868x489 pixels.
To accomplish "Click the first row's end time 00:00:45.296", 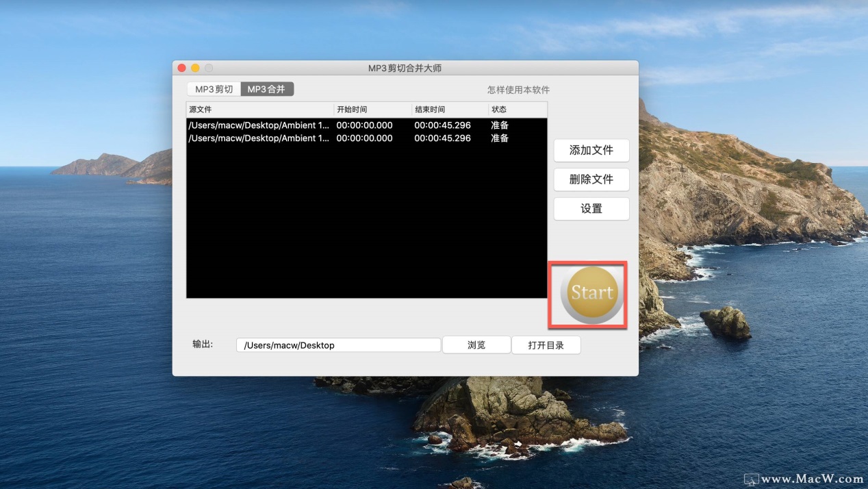I will [442, 125].
